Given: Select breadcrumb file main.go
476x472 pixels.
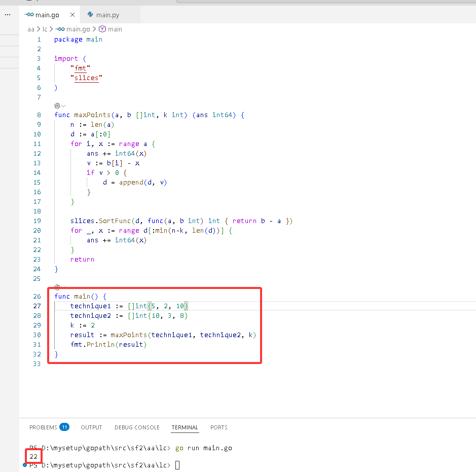Looking at the screenshot, I should point(78,29).
